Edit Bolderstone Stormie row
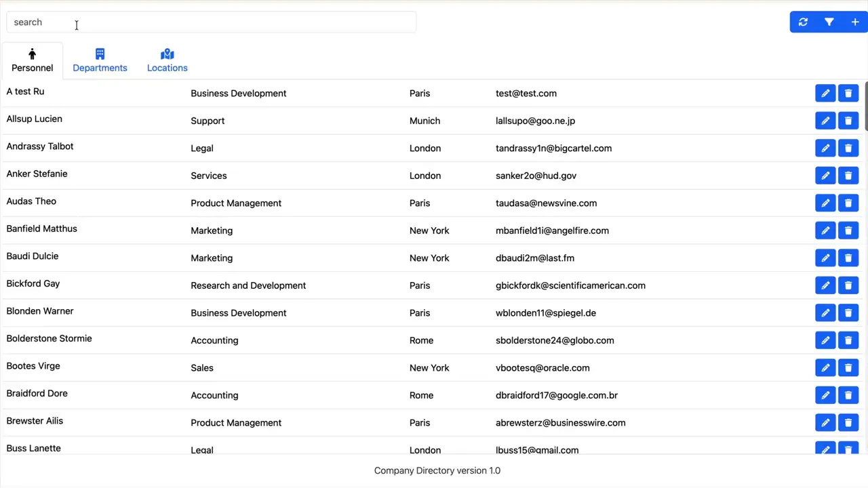The image size is (868, 488). click(x=825, y=340)
